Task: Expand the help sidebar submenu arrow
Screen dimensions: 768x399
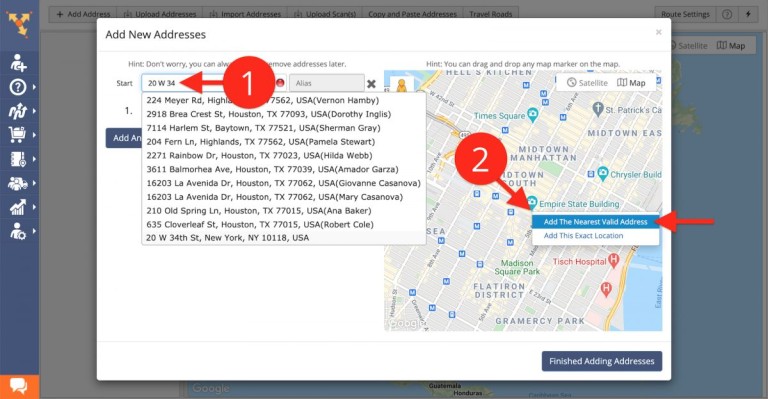Action: coord(34,87)
